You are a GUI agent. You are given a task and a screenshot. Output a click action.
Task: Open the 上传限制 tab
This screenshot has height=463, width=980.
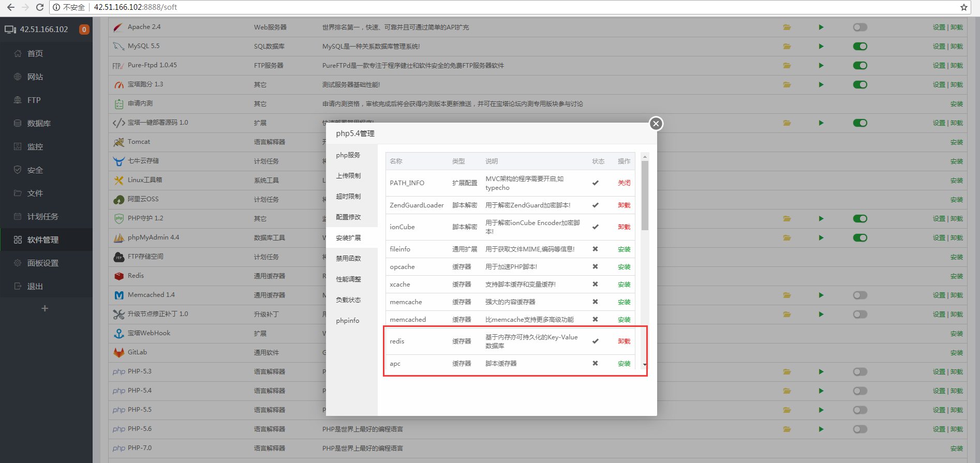pyautogui.click(x=352, y=176)
